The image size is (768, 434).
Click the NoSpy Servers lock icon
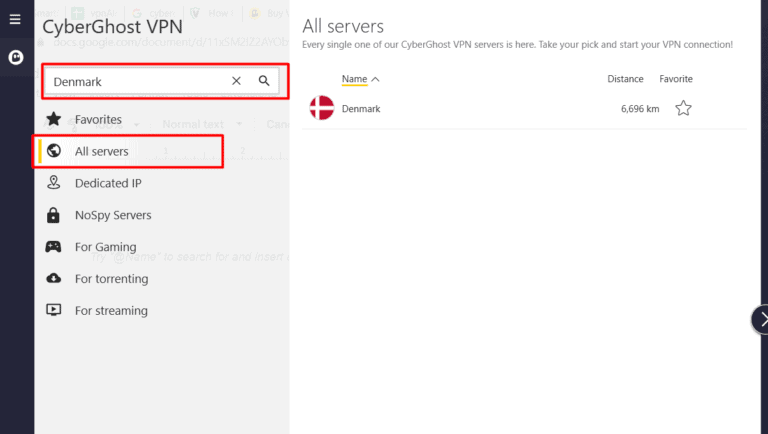(54, 215)
